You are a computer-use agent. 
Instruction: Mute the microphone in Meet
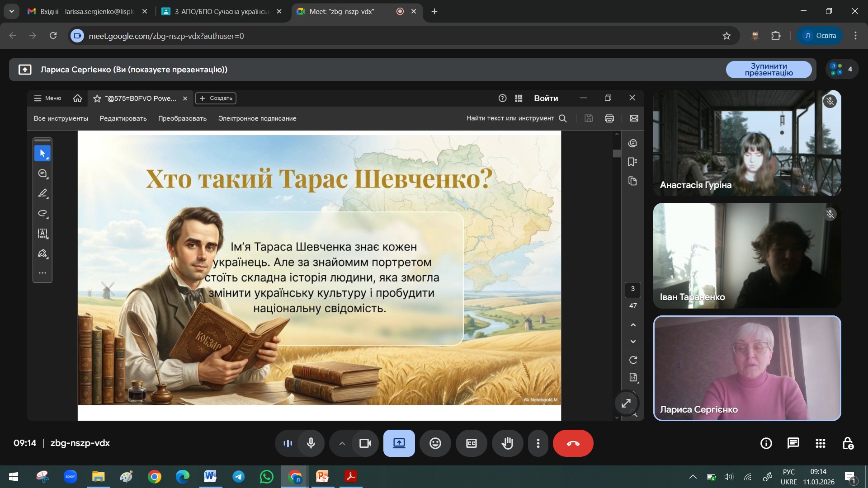click(311, 443)
